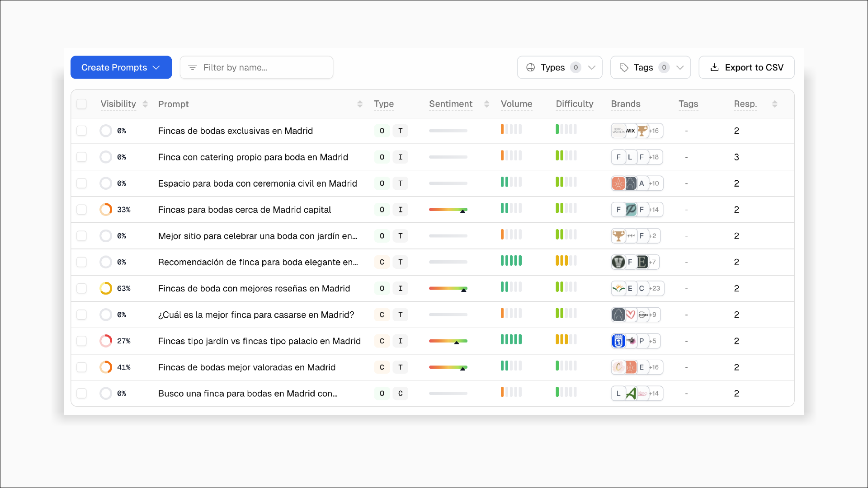Export the table to CSV
868x488 pixels.
pos(746,67)
